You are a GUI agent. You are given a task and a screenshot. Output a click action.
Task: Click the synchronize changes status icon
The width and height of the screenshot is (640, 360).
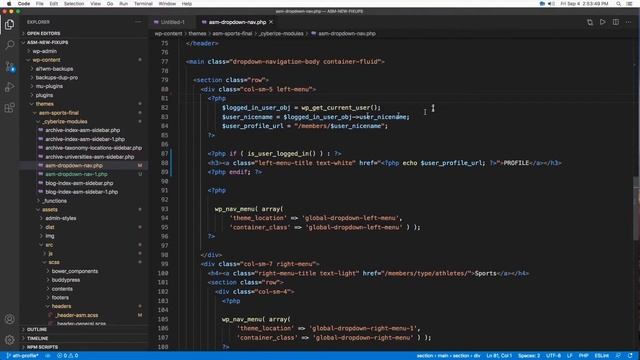(x=48, y=356)
